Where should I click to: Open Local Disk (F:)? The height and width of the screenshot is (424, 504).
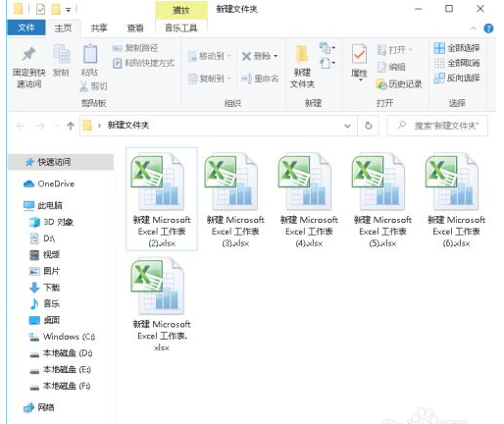[60, 386]
